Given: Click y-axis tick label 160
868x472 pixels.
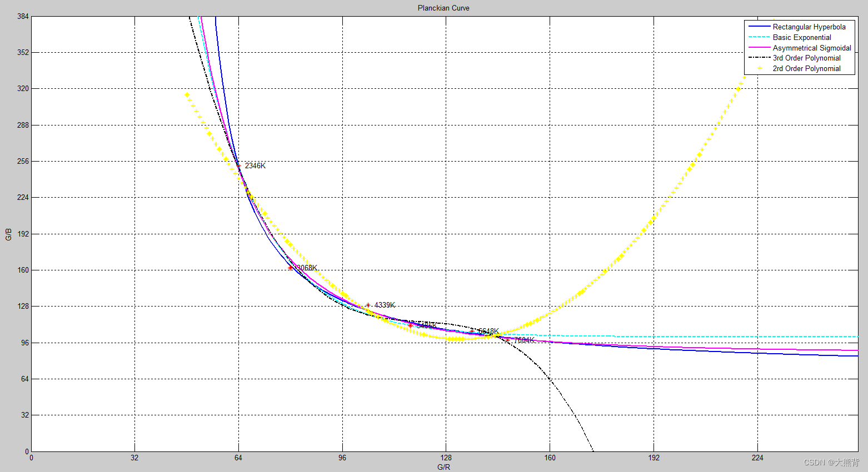Looking at the screenshot, I should click(x=23, y=270).
